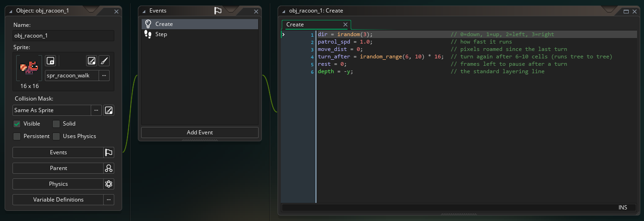The width and height of the screenshot is (644, 221).
Task: Close the Object: obj_racoon_1 panel
Action: pos(116,11)
